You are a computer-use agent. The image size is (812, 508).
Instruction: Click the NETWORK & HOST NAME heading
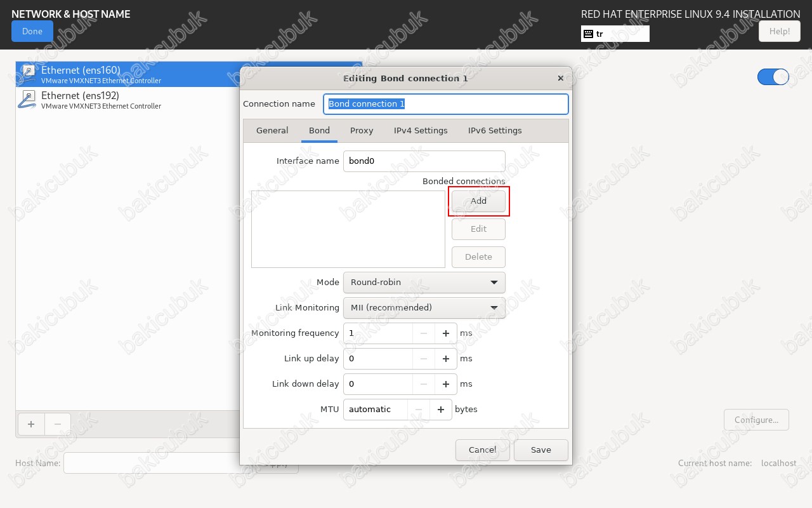point(71,14)
